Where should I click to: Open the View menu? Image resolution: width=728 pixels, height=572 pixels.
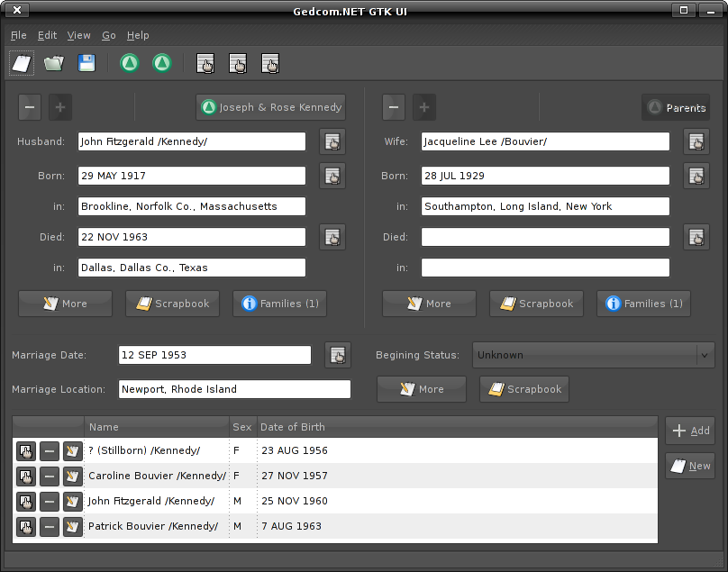[x=79, y=35]
